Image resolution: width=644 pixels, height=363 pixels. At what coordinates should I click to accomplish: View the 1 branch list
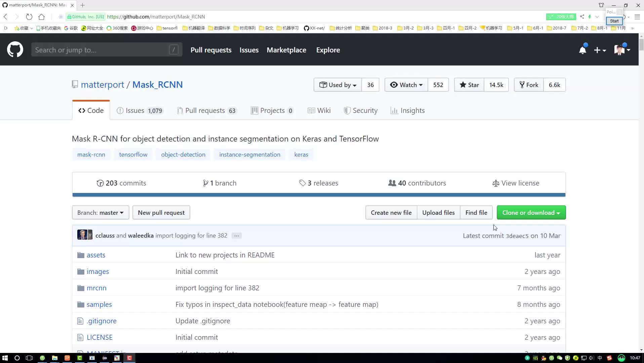pyautogui.click(x=219, y=183)
